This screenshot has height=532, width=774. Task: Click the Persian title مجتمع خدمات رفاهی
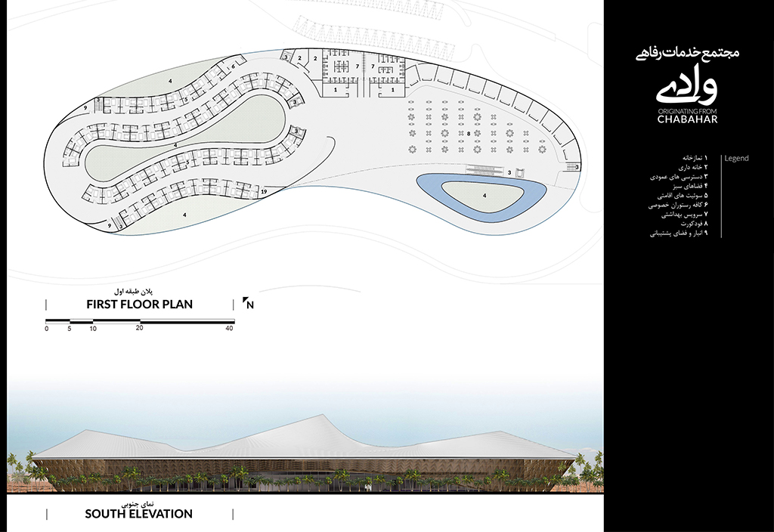[x=687, y=54]
